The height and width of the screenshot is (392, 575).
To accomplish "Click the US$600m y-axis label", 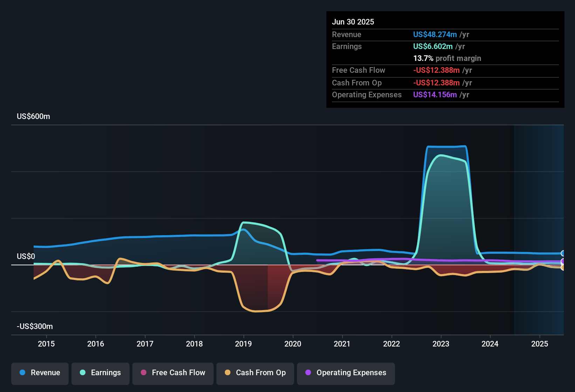I will 34,117.
